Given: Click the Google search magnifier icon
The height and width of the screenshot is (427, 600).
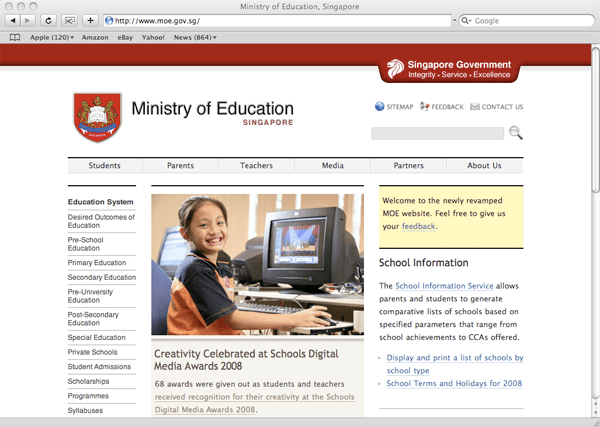Looking at the screenshot, I should pos(466,21).
